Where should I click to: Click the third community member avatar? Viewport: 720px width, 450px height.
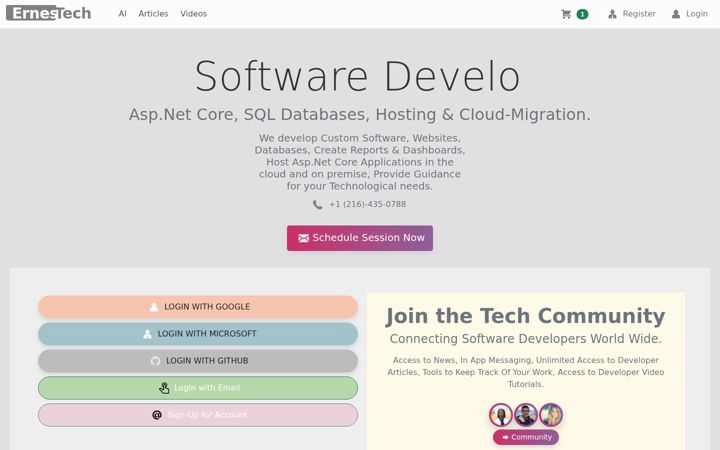click(551, 415)
